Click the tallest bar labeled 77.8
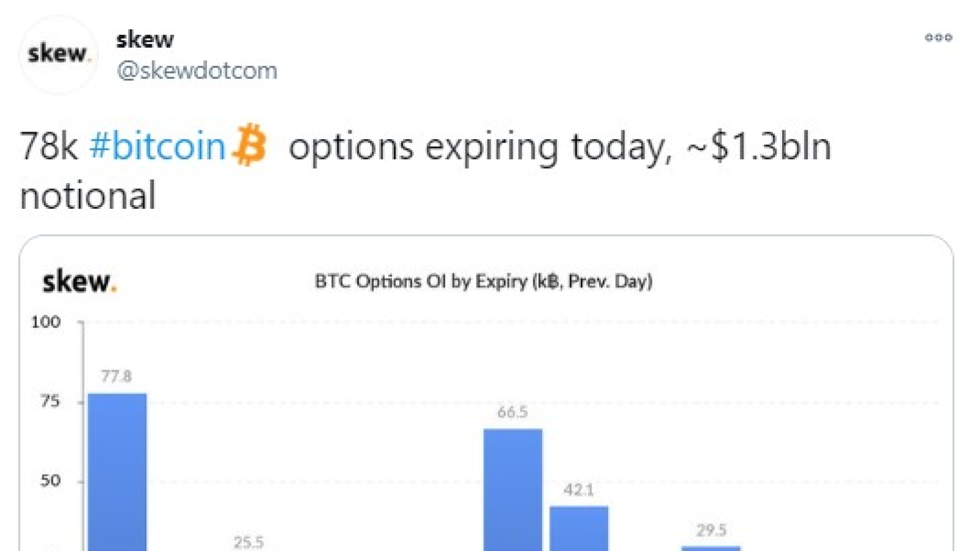Image resolution: width=980 pixels, height=551 pixels. pos(117,472)
